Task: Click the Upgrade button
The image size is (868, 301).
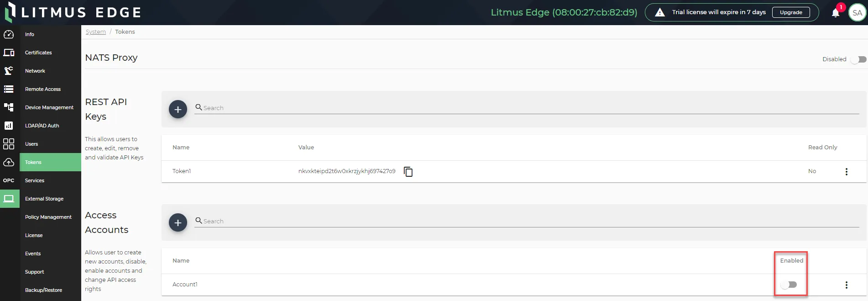Action: [791, 12]
